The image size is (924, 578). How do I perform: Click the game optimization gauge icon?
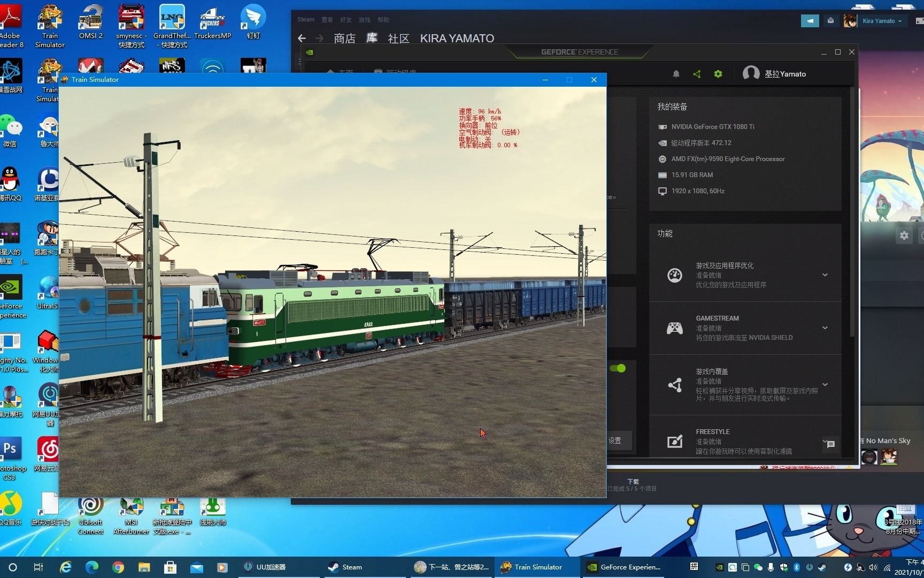point(675,275)
